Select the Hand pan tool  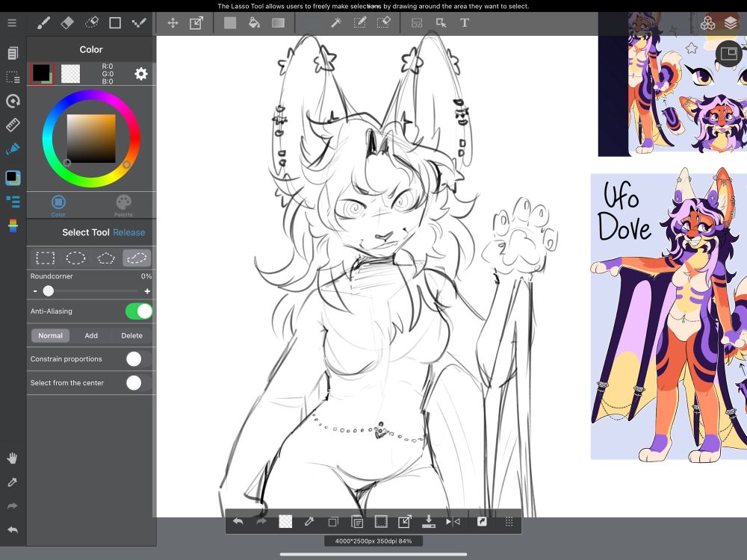13,458
